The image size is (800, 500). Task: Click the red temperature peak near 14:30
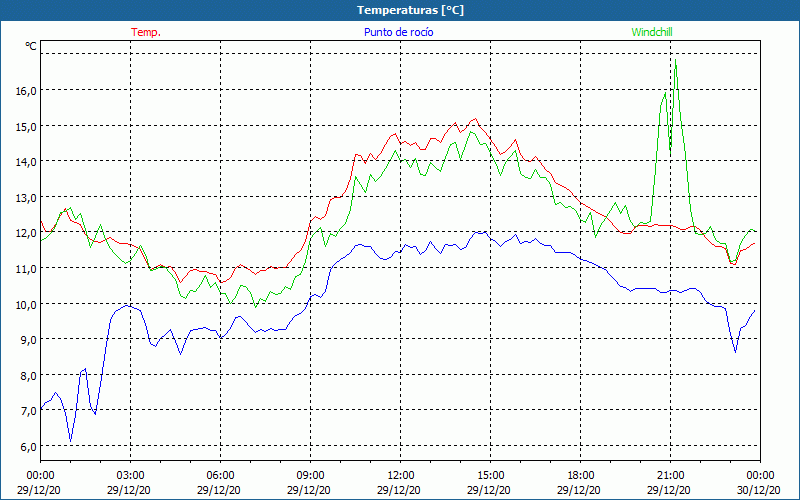click(x=476, y=119)
